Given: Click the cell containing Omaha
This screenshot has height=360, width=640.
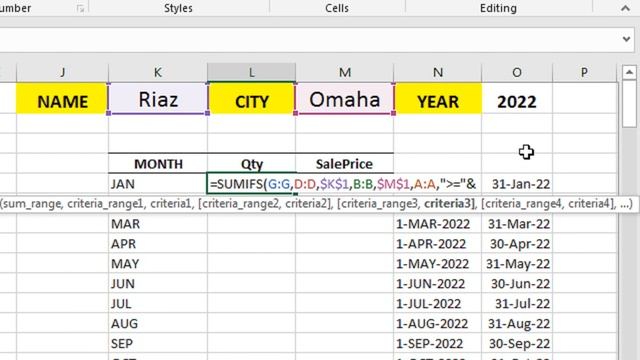Looking at the screenshot, I should [x=344, y=98].
